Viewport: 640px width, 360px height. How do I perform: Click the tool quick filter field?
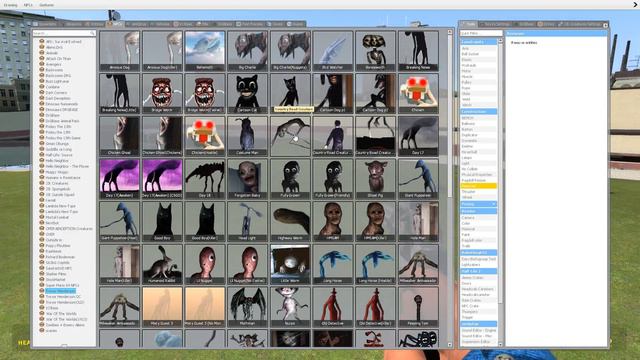click(x=481, y=33)
